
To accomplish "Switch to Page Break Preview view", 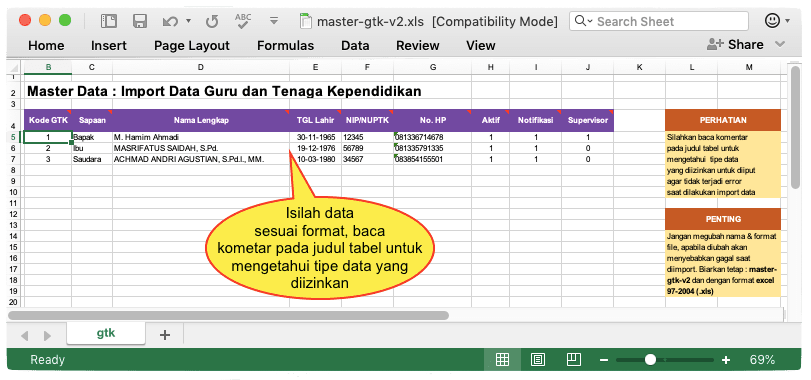I will click(573, 360).
